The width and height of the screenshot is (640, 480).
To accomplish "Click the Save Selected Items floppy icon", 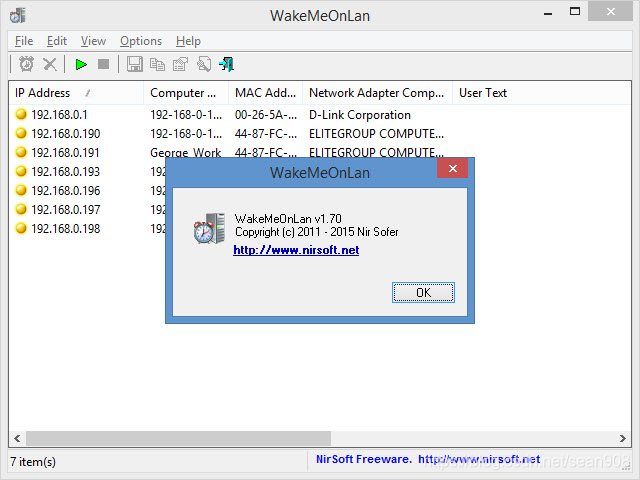I will click(x=135, y=64).
